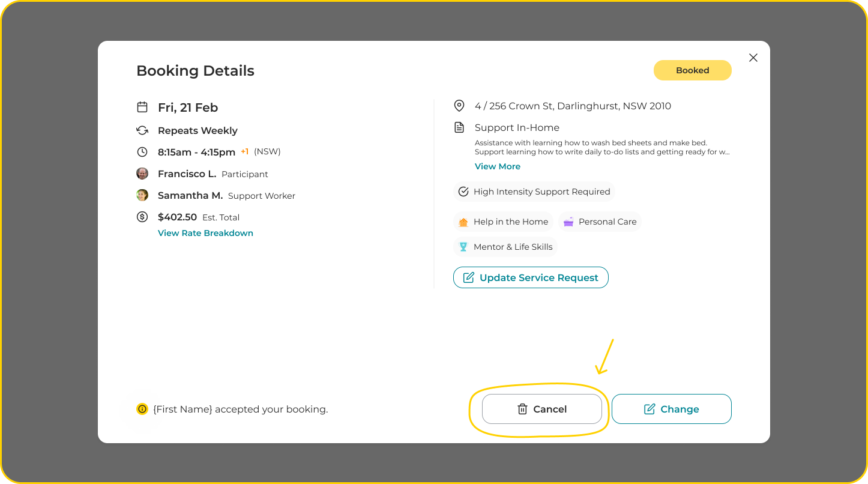Select the Mentor & Life Skills tag
Viewport: 868px width, 484px height.
505,247
